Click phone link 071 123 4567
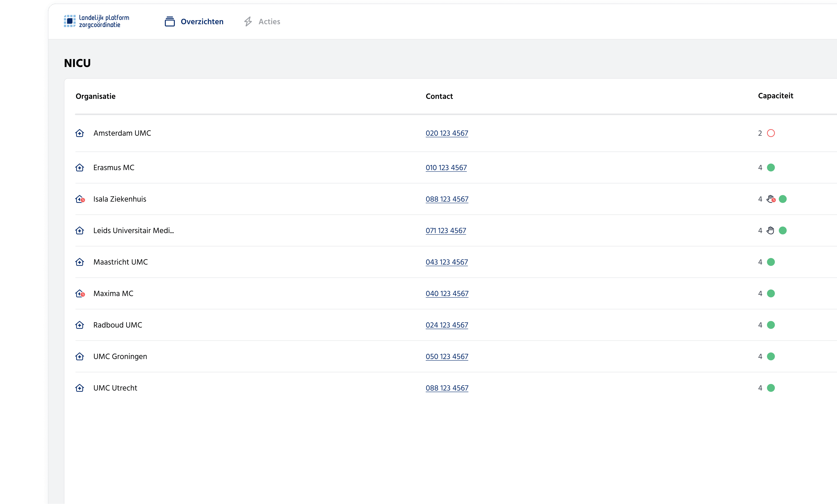 (446, 230)
